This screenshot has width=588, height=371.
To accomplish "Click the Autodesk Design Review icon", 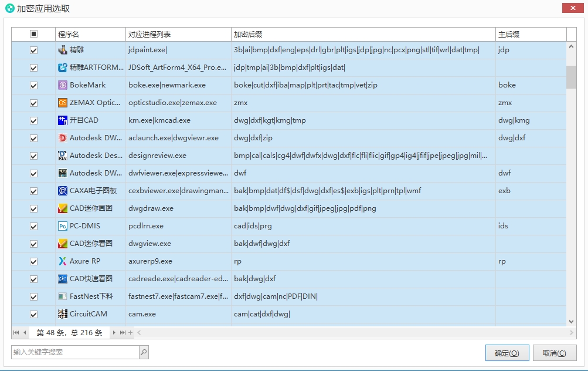I will [x=63, y=156].
